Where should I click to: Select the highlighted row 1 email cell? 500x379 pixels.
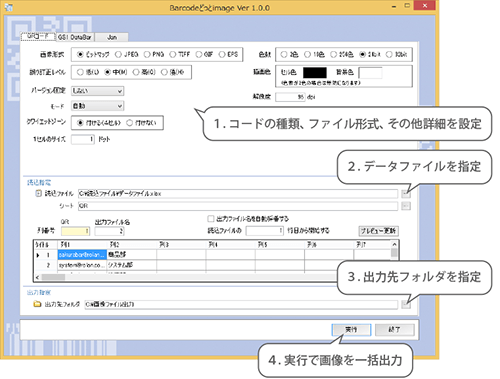tap(82, 255)
